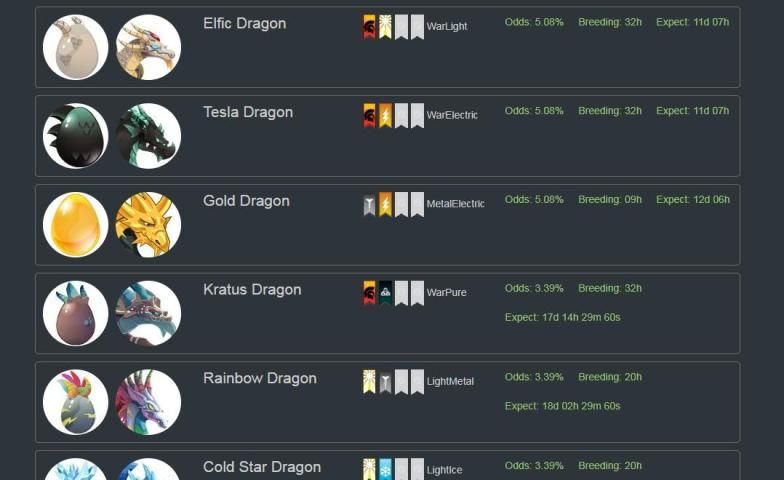This screenshot has width=784, height=480.
Task: Click the golden egg of Gold Dragon
Action: click(76, 224)
